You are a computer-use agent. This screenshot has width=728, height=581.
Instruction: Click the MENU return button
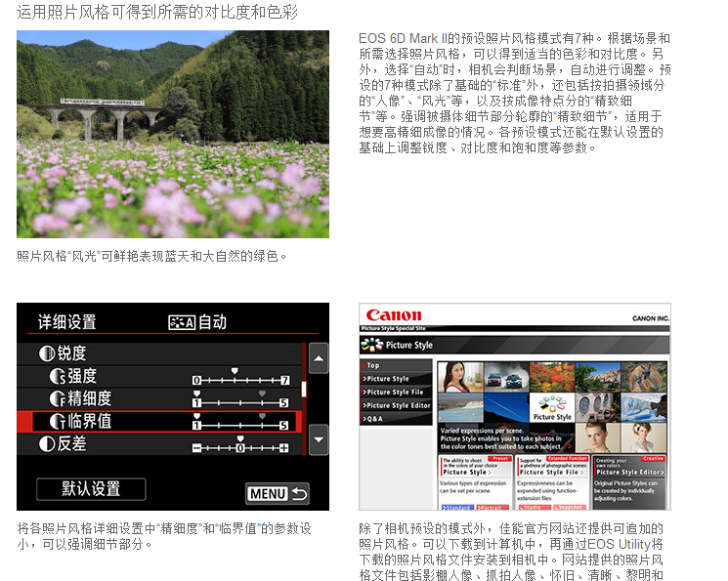pos(278,494)
